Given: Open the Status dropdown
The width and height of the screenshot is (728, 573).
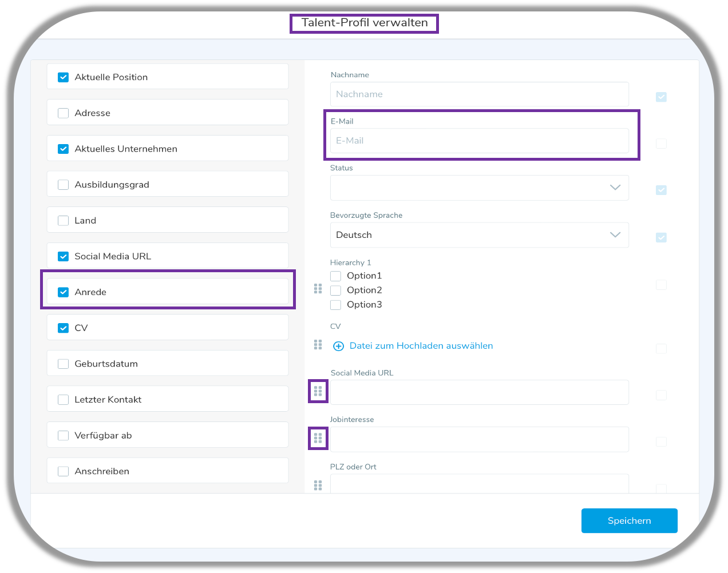Looking at the screenshot, I should tap(479, 188).
